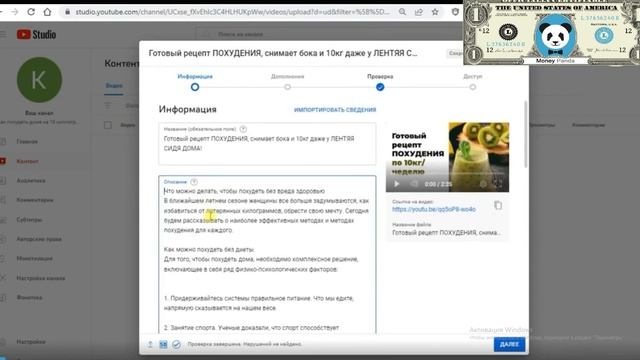Go to the Дополнения step in the wizard
The height and width of the screenshot is (360, 640).
[287, 82]
